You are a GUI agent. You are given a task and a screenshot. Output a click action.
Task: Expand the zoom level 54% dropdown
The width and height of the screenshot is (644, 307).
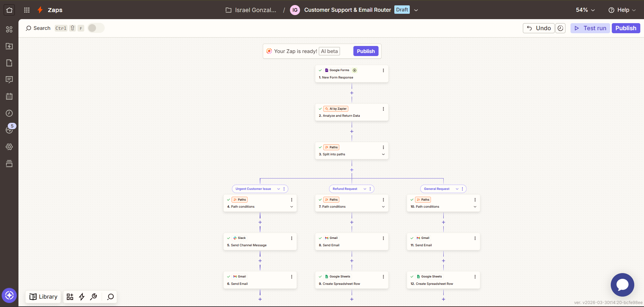(x=585, y=10)
